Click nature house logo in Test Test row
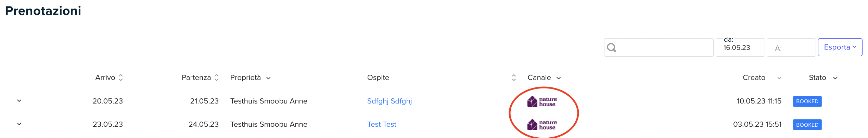This screenshot has width=868, height=138. (x=542, y=125)
